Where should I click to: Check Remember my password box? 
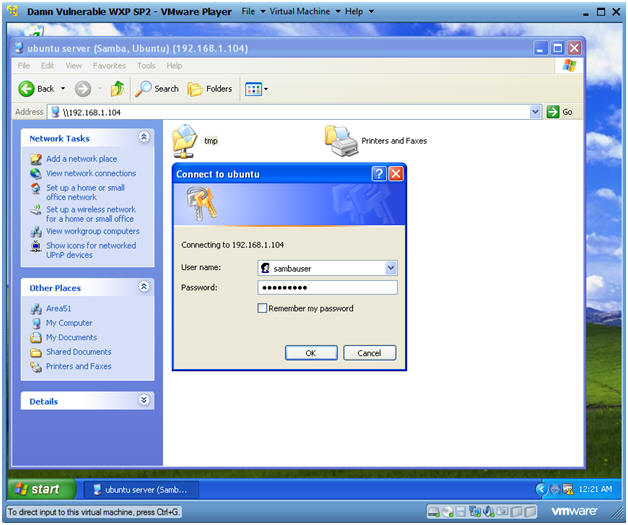point(262,308)
